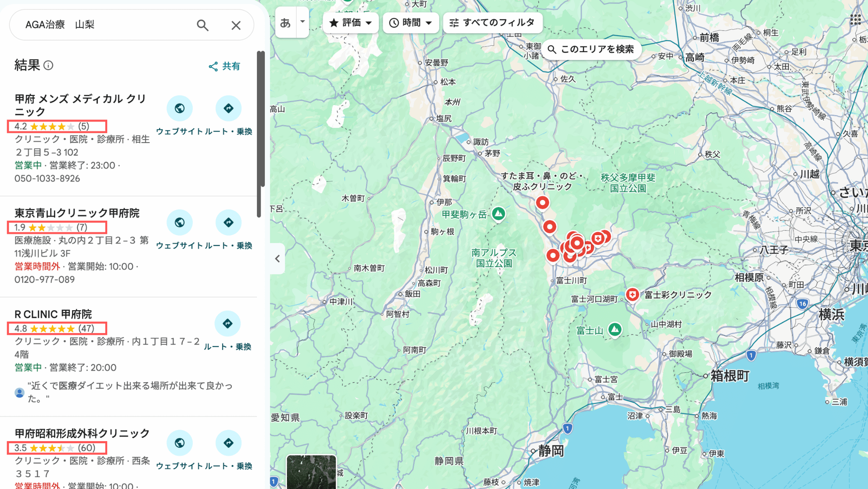Share results via the 共有 link

pyautogui.click(x=224, y=66)
